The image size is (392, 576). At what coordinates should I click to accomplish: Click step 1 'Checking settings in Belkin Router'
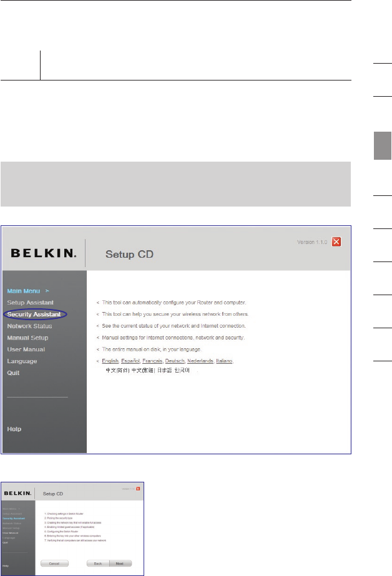point(64,514)
